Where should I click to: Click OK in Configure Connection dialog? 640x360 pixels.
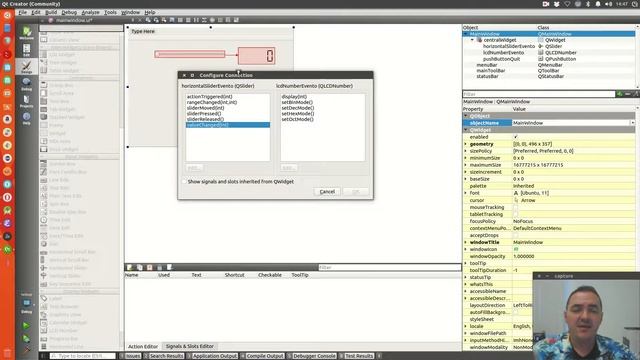356,191
